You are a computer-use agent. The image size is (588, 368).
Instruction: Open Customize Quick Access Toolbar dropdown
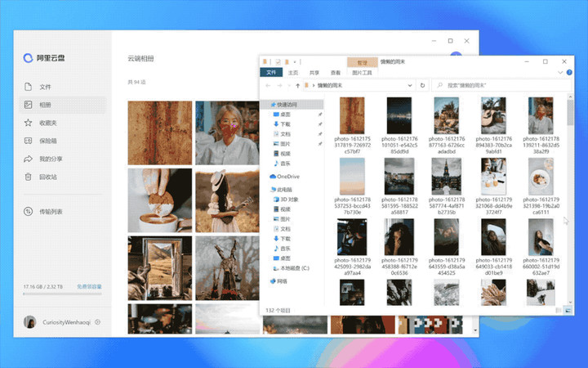pyautogui.click(x=295, y=61)
